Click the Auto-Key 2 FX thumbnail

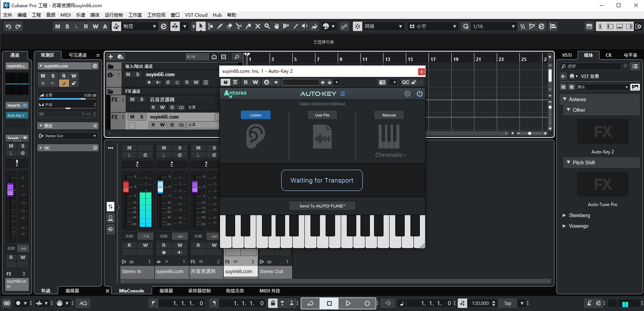tap(603, 131)
